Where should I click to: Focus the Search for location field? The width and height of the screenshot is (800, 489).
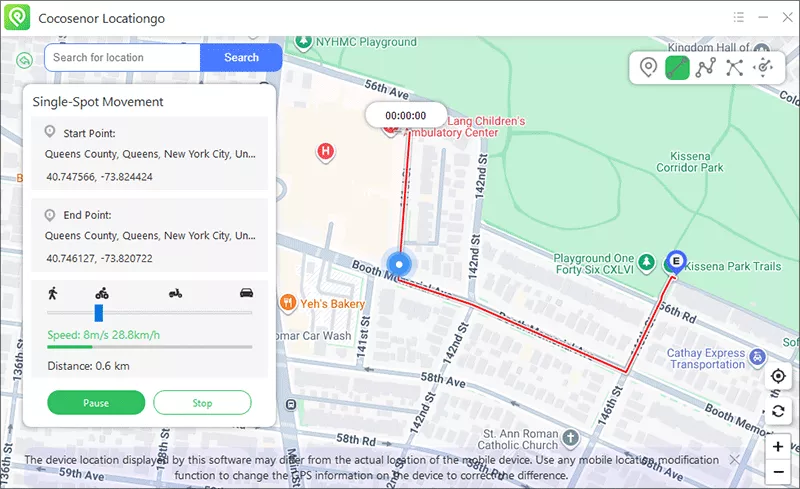[122, 58]
